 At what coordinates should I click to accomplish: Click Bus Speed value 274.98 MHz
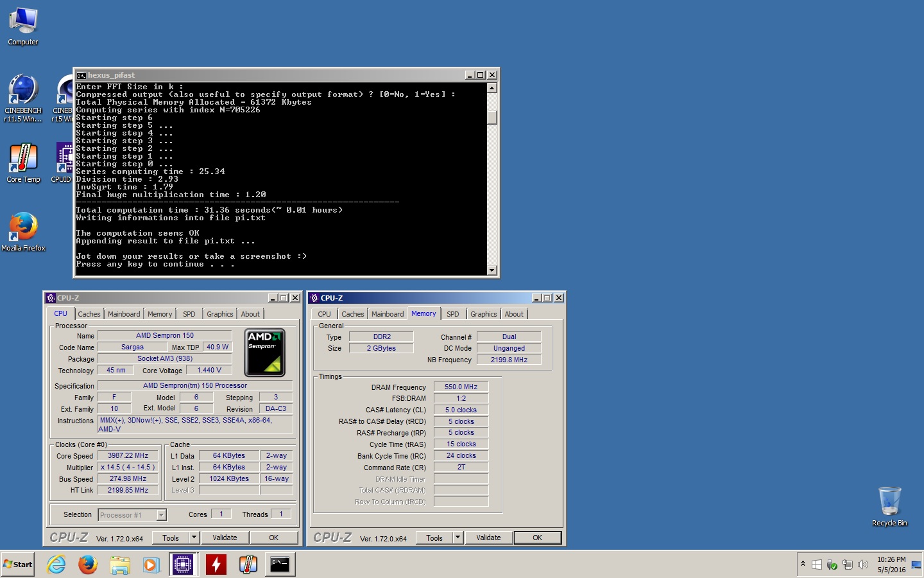(128, 478)
